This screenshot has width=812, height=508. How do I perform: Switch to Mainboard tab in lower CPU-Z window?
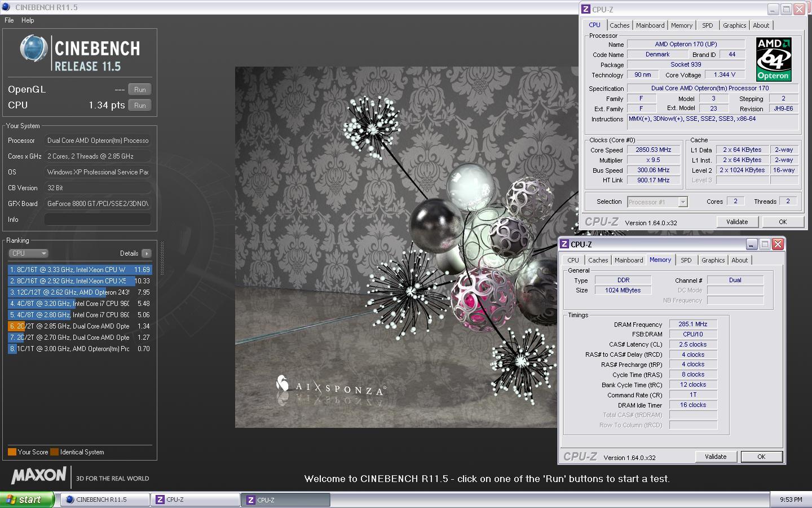pyautogui.click(x=629, y=260)
